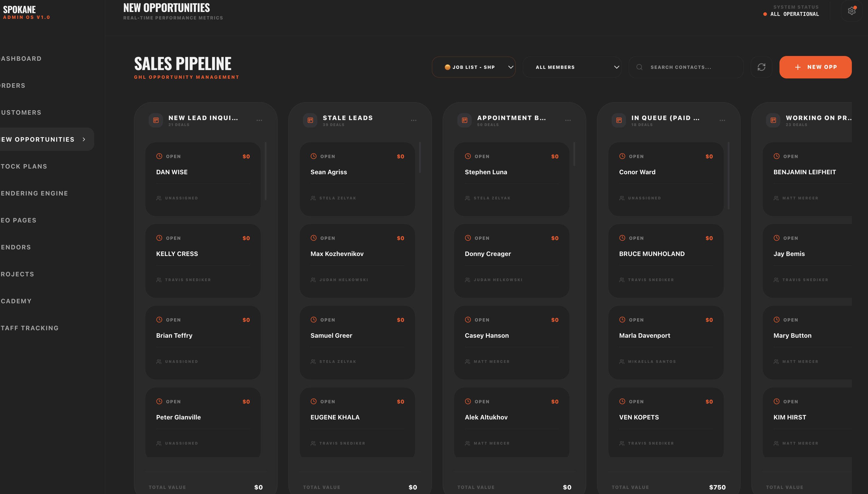
Task: Click the All Operational status dot
Action: pos(765,14)
